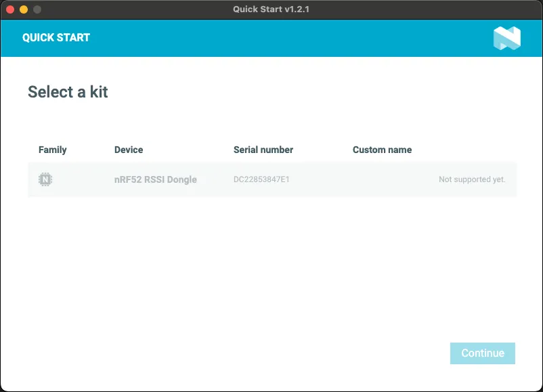Click the Select a kit heading
Viewport: 543px width, 392px height.
click(67, 92)
